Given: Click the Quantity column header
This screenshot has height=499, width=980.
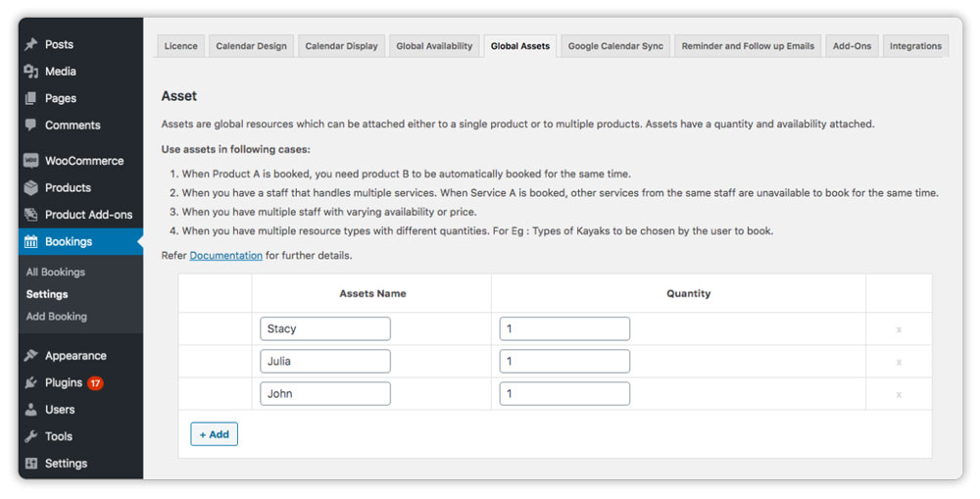Looking at the screenshot, I should (688, 293).
